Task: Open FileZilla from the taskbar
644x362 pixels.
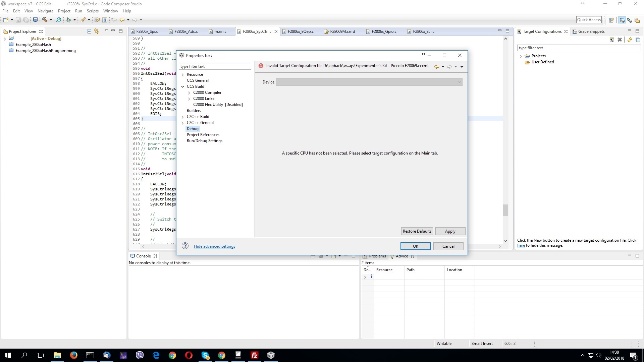Action: pos(255,355)
